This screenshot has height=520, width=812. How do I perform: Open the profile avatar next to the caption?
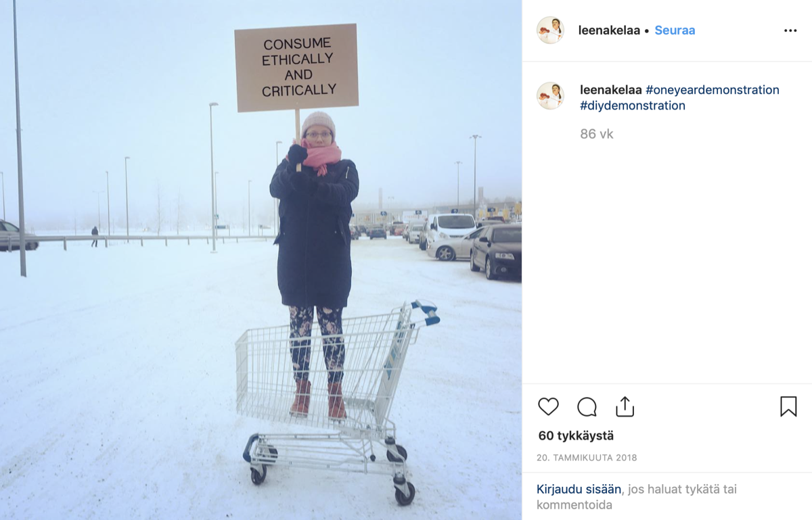(550, 96)
